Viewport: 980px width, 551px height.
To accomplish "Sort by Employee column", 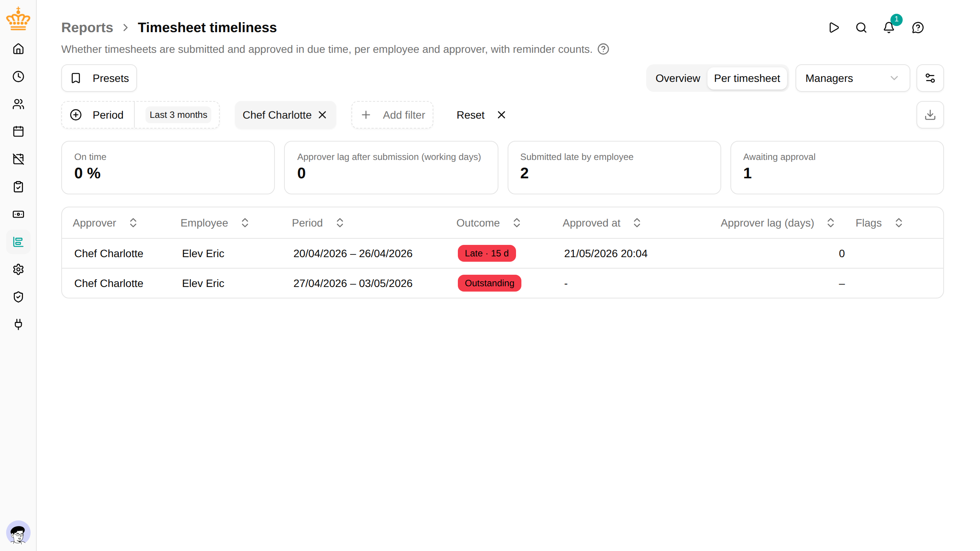I will (x=215, y=223).
